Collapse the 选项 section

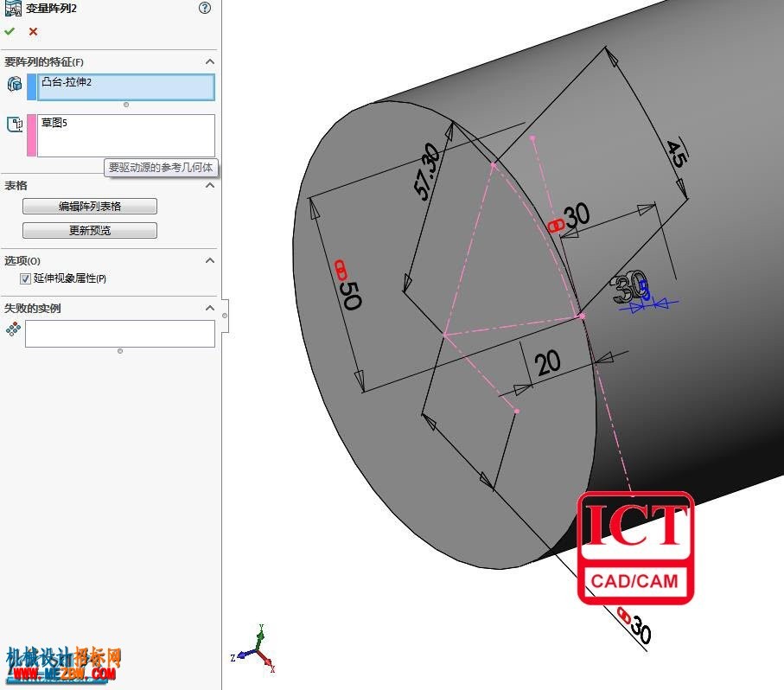coord(210,260)
